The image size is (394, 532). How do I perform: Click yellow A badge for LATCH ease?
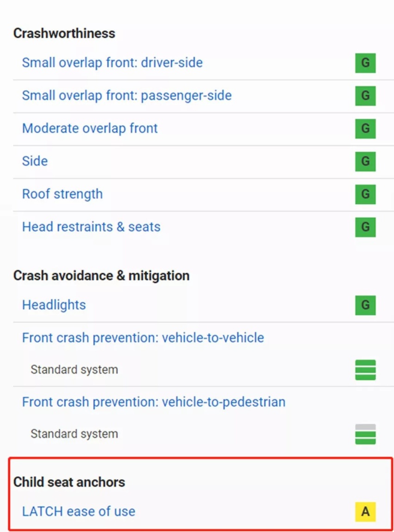(365, 511)
